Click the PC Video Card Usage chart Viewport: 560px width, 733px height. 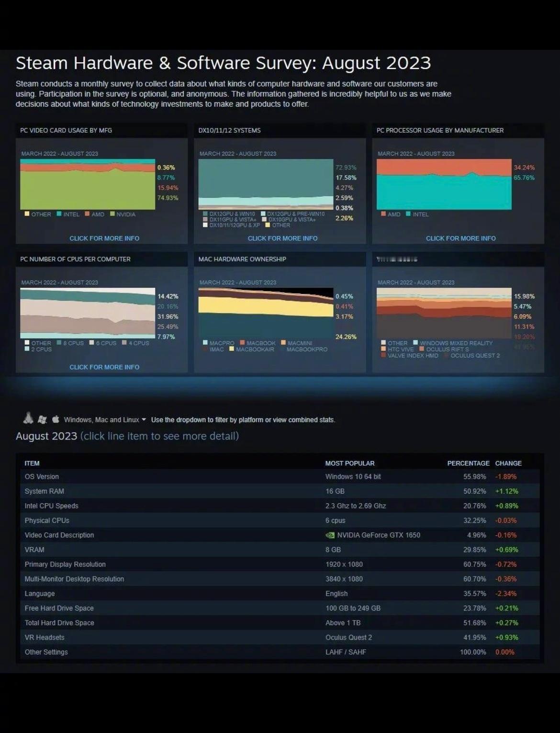pos(88,184)
